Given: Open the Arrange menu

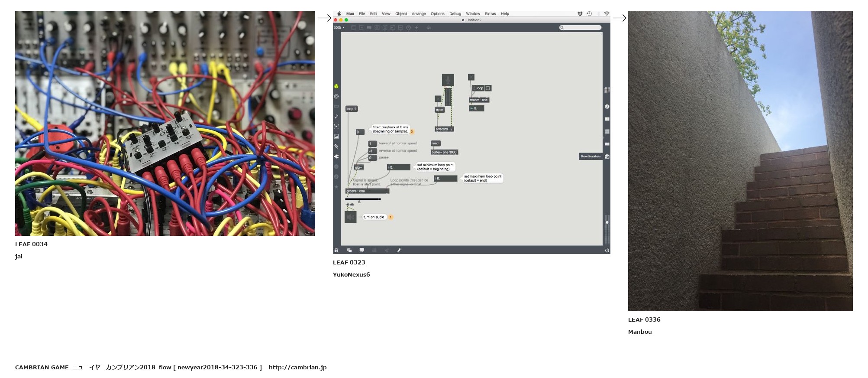Looking at the screenshot, I should pyautogui.click(x=418, y=14).
